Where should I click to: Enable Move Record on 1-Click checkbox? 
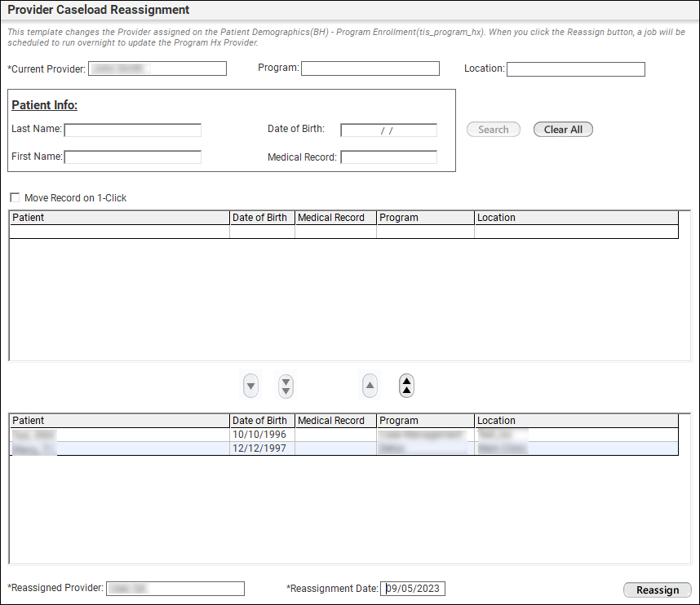(15, 197)
